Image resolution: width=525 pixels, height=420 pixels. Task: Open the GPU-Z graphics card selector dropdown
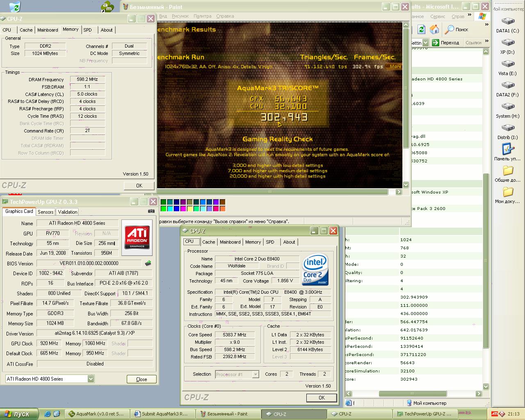pyautogui.click(x=91, y=379)
